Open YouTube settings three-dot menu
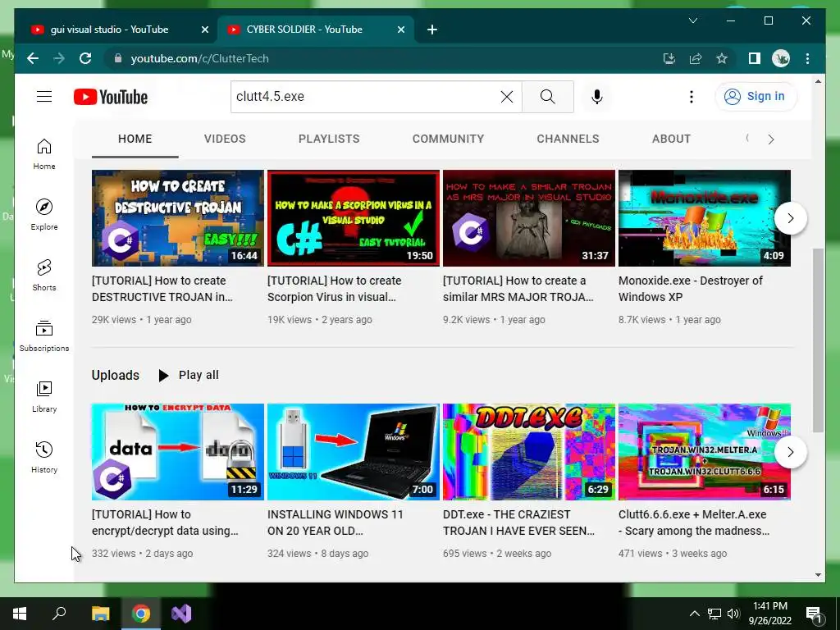This screenshot has height=630, width=840. 691,97
